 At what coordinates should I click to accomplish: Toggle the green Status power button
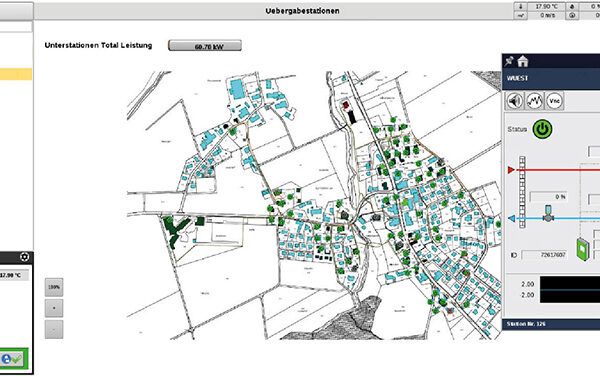coord(543,129)
